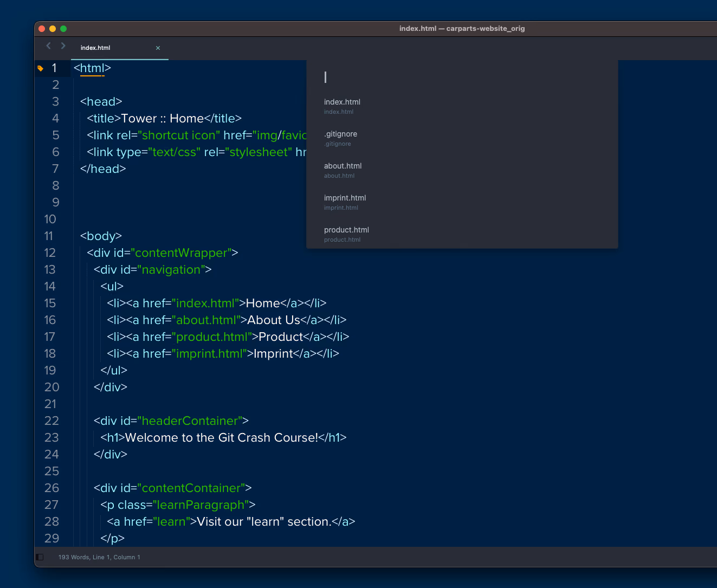Viewport: 717px width, 588px height.
Task: Click the "contentWrapper" id string
Action: (182, 253)
